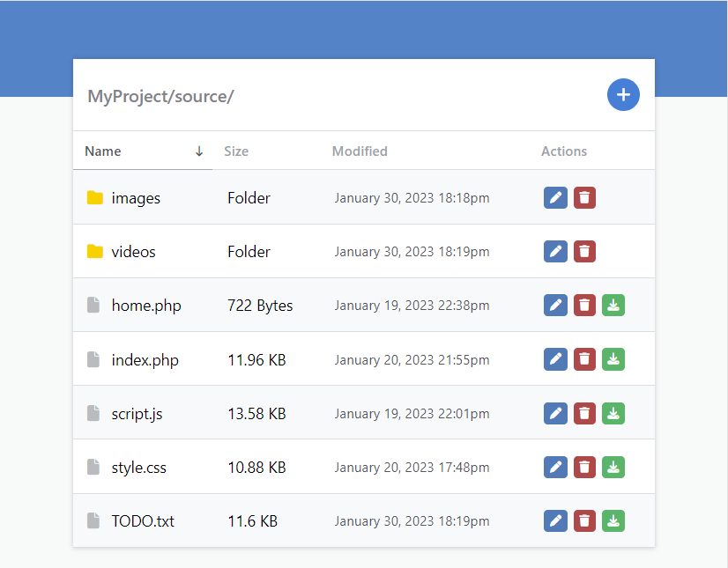Download TODO.txt using the green icon
The width and height of the screenshot is (728, 568).
(x=613, y=520)
